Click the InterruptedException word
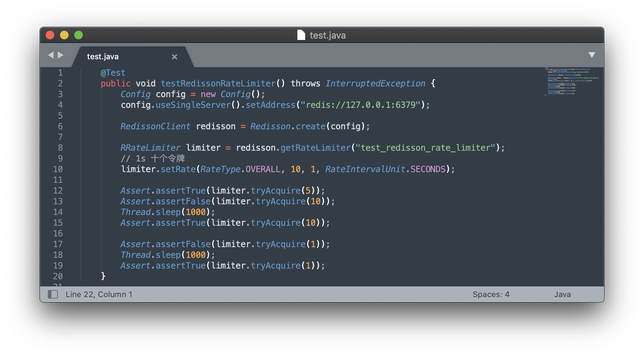This screenshot has height=355, width=644. 375,84
